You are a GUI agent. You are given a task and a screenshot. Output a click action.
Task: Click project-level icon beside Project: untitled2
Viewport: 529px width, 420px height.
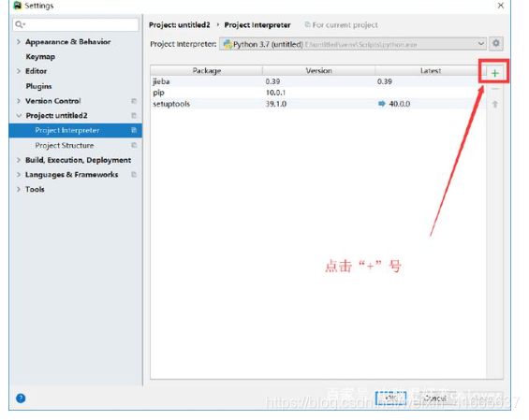(x=134, y=115)
